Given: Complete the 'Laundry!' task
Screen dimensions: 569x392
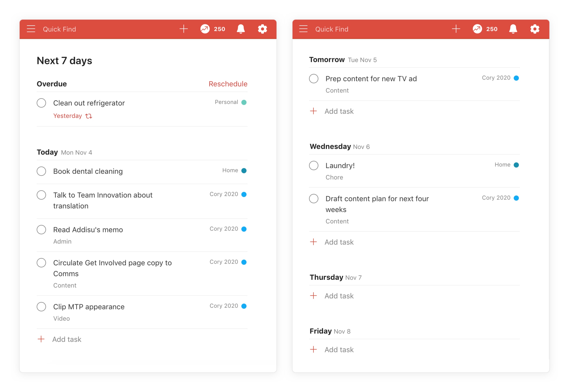Looking at the screenshot, I should [x=314, y=166].
